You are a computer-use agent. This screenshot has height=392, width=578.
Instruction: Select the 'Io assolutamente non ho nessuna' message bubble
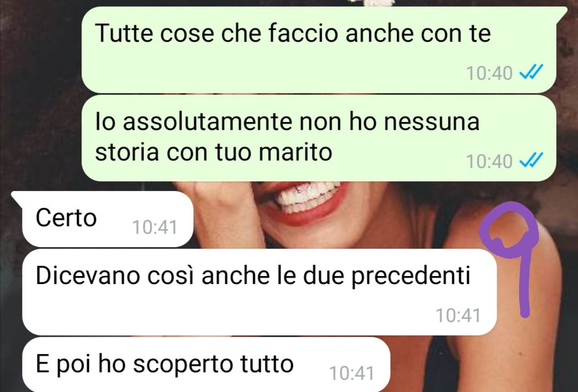click(319, 138)
